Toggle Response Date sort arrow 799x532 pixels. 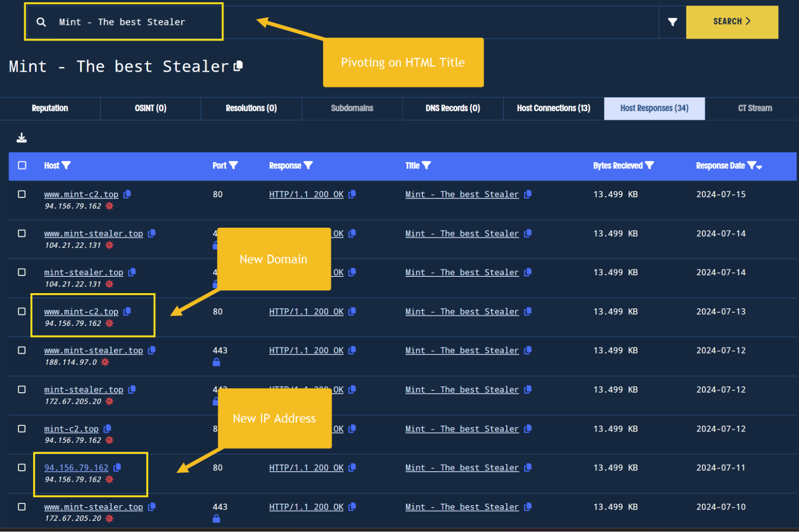pyautogui.click(x=759, y=167)
